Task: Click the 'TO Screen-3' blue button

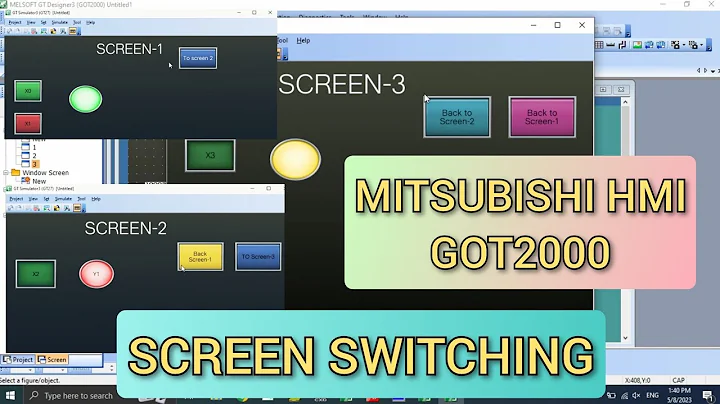Action: (258, 257)
